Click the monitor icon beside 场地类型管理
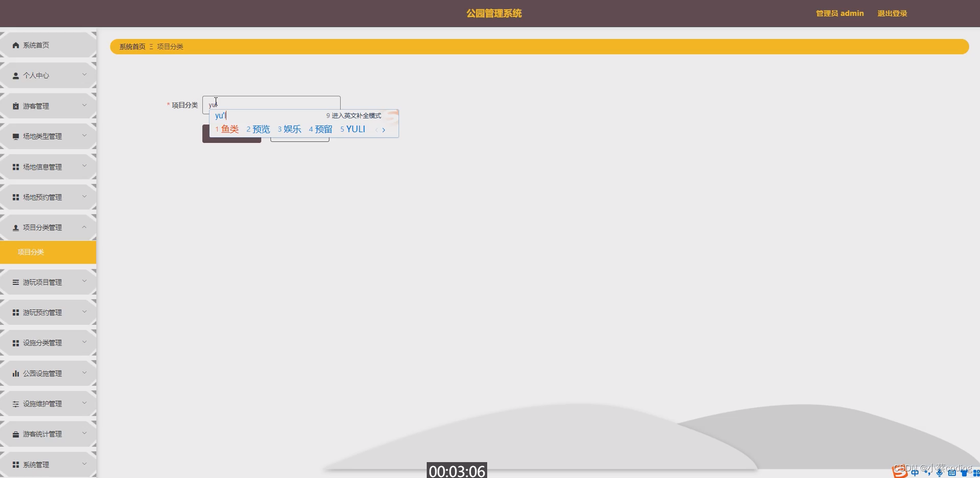This screenshot has height=478, width=980. click(x=16, y=136)
